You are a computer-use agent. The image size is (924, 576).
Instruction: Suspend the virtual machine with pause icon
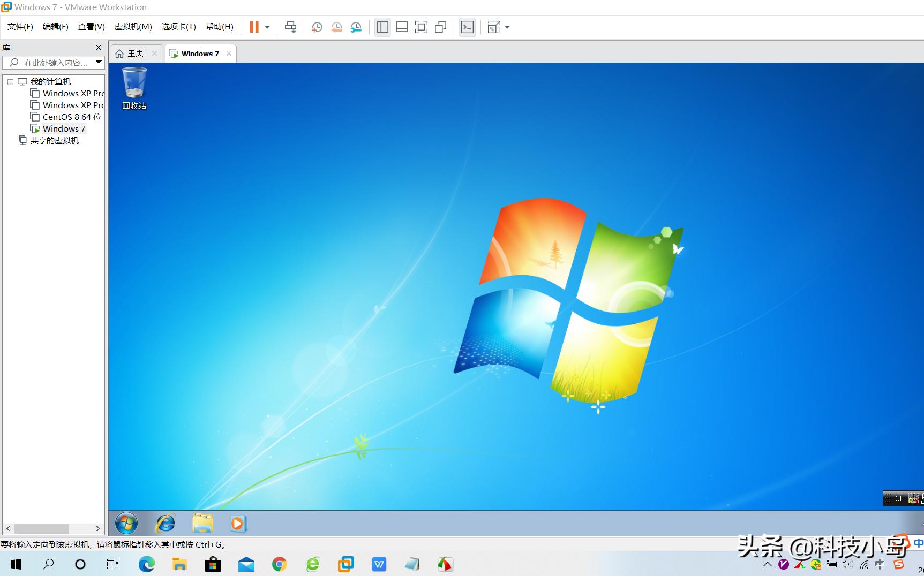[253, 27]
